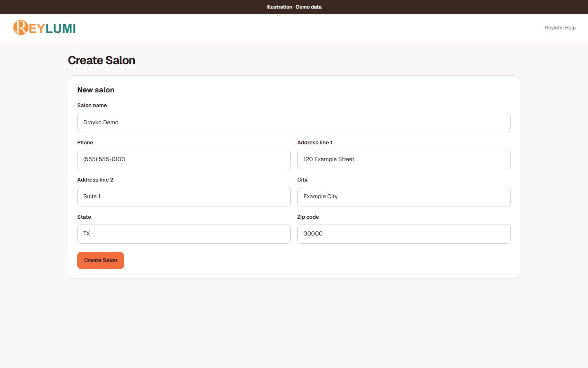The image size is (588, 368).
Task: Click into the Phone input field
Action: point(184,159)
